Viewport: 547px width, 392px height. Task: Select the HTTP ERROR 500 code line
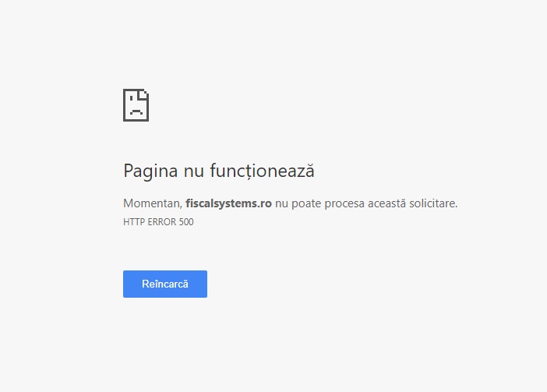coord(158,222)
